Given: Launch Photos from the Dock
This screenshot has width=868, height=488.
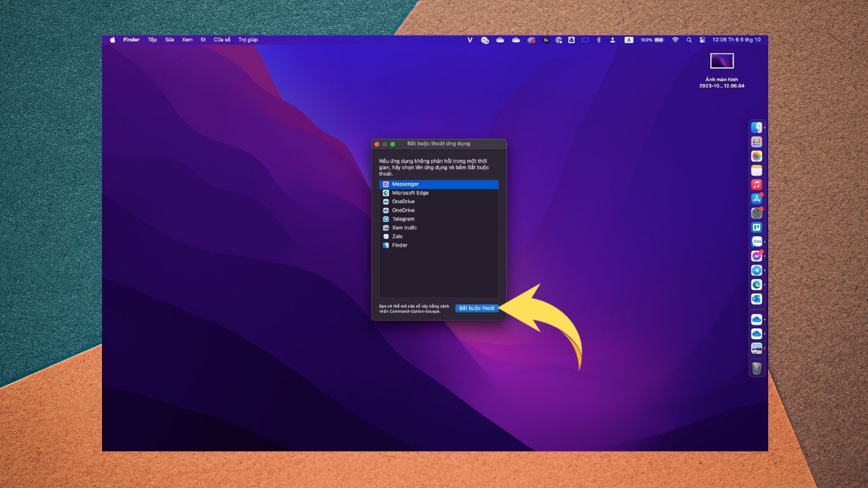Looking at the screenshot, I should tap(757, 156).
